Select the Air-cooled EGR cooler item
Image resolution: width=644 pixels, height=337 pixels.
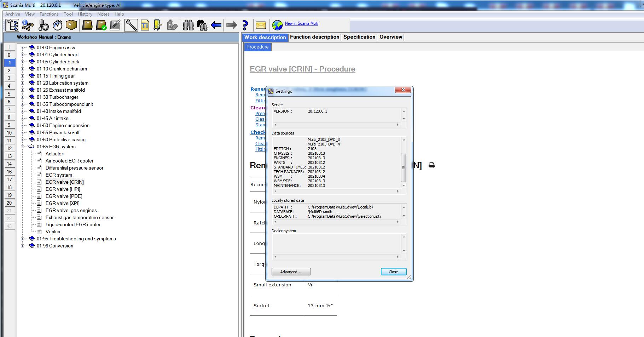click(x=69, y=161)
